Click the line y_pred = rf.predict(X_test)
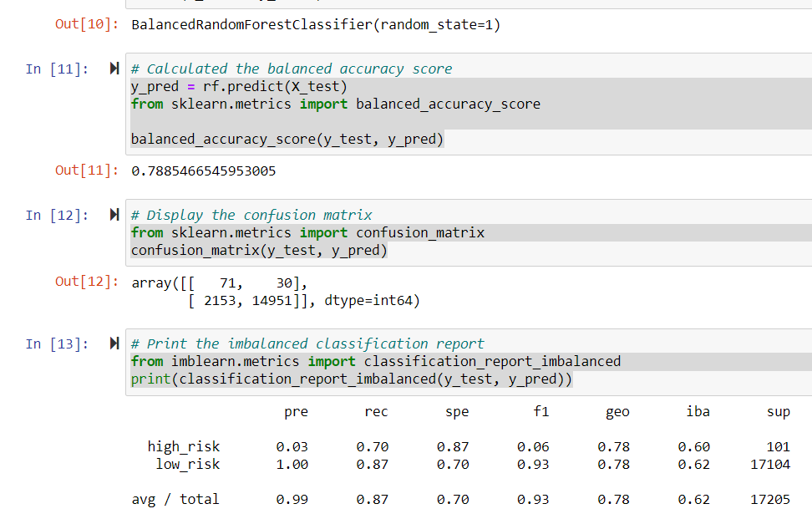812x519 pixels. (239, 87)
